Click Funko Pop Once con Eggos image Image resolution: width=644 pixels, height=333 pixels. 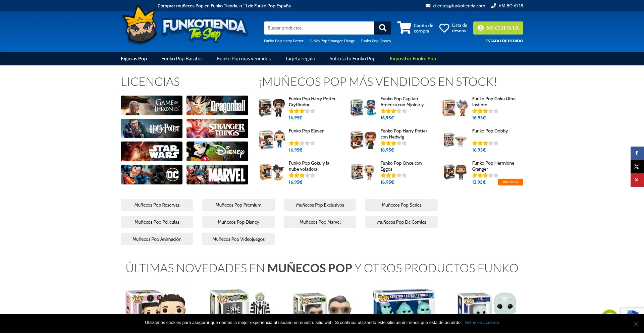click(363, 172)
